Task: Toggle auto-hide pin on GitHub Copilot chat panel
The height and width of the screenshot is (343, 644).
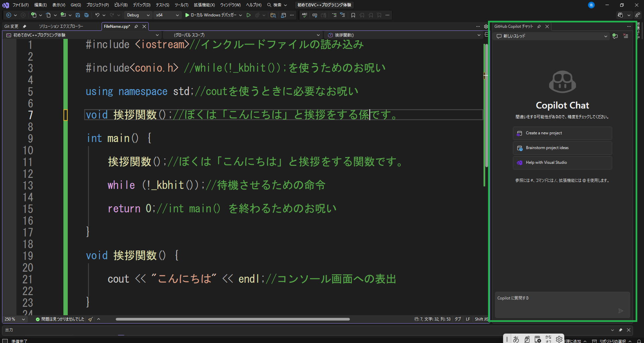Action: click(x=539, y=26)
